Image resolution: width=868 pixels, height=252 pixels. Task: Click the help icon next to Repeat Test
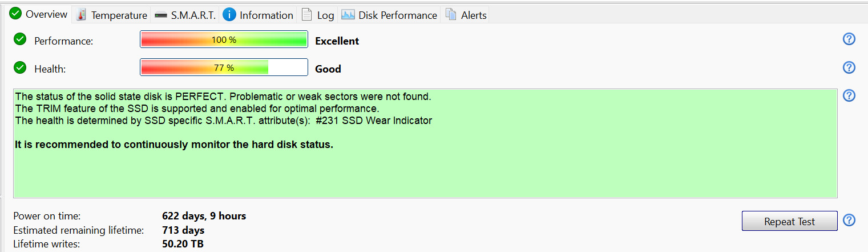point(849,220)
